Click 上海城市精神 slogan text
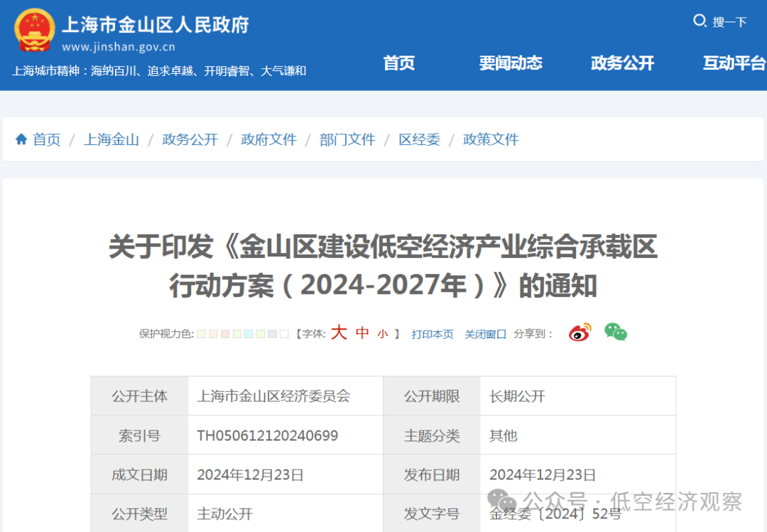Image resolution: width=767 pixels, height=532 pixels. coord(159,71)
